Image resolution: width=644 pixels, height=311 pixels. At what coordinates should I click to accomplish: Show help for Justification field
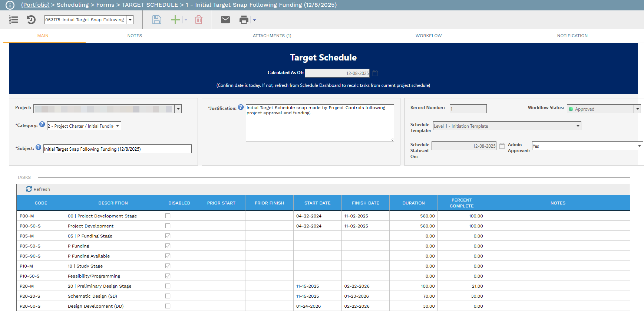[x=241, y=107]
